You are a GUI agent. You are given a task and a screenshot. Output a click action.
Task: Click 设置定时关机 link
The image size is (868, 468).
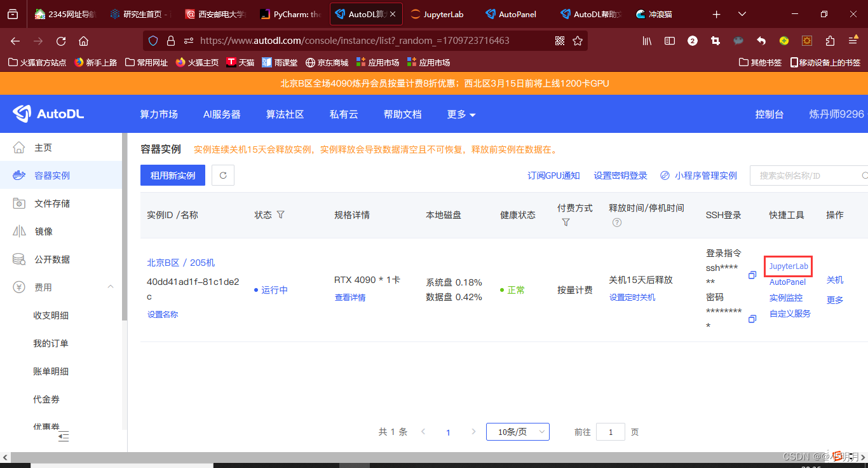[x=632, y=298]
